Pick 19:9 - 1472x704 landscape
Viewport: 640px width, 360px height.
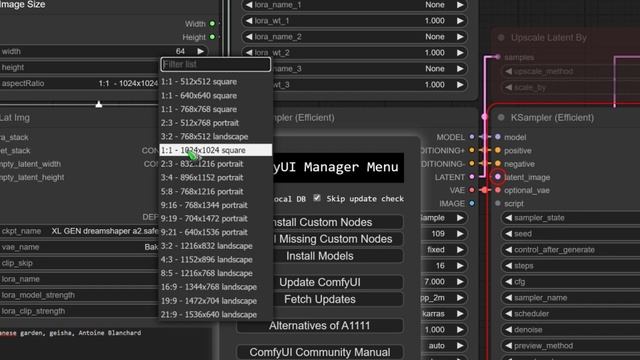click(x=216, y=301)
